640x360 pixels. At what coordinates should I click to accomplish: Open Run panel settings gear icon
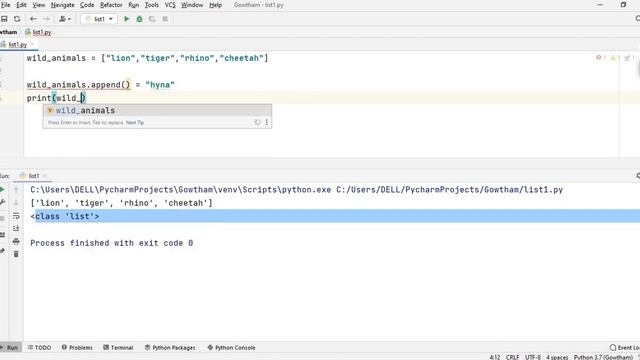pos(638,176)
